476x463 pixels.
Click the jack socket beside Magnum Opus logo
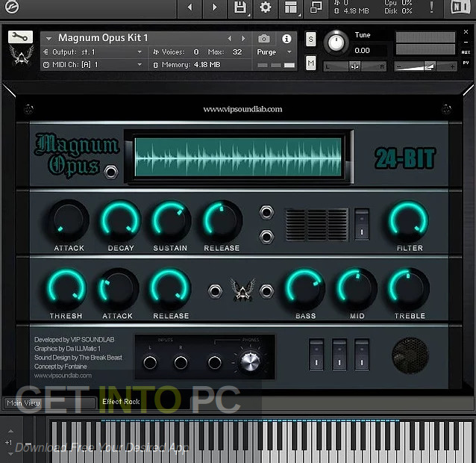point(111,172)
